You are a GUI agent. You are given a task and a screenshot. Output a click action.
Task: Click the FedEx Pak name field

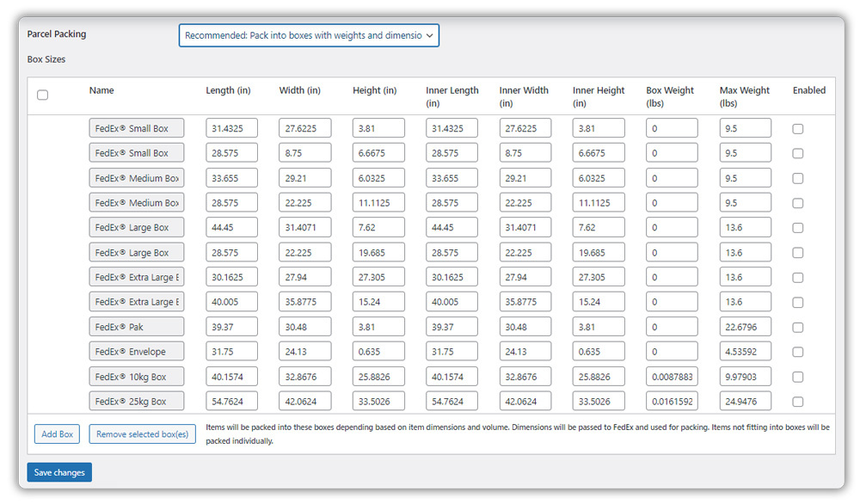pos(136,327)
